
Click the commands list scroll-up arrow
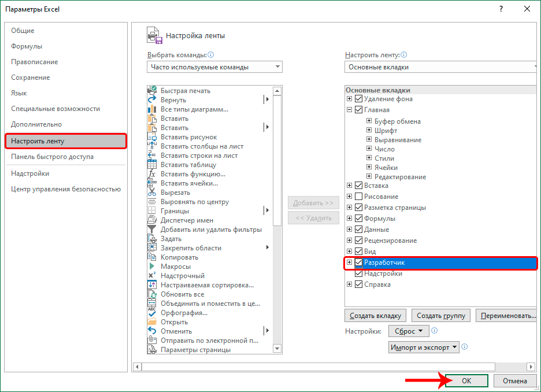pyautogui.click(x=277, y=91)
